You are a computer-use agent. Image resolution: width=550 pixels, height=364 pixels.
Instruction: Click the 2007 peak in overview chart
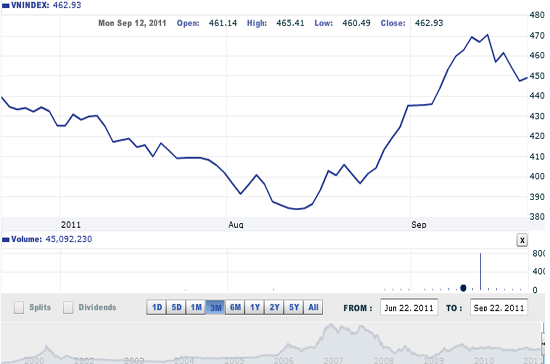pyautogui.click(x=331, y=326)
